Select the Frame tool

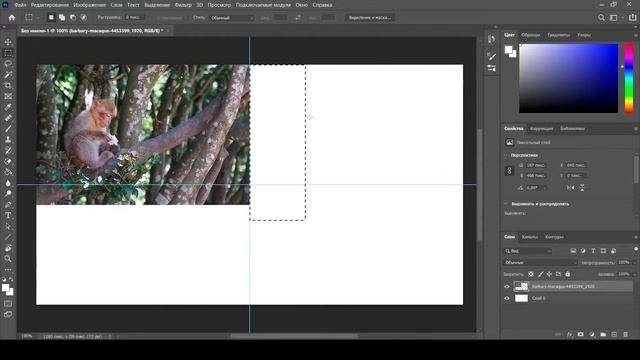tap(8, 96)
